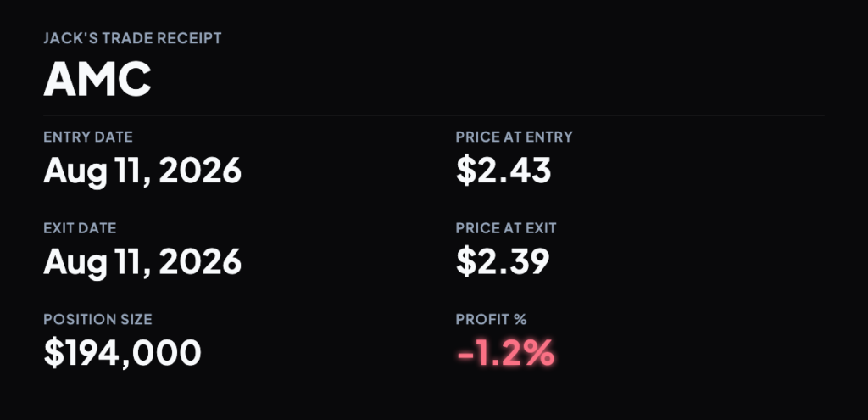Viewport: 868px width, 420px height.
Task: Click the Price at Entry label
Action: click(x=515, y=137)
